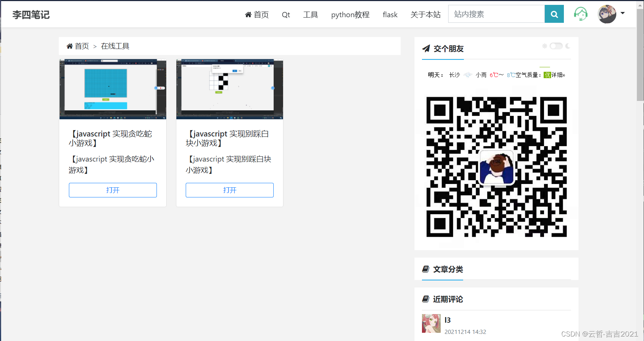This screenshot has height=341, width=644.
Task: Click the magnifier search button
Action: 554,14
